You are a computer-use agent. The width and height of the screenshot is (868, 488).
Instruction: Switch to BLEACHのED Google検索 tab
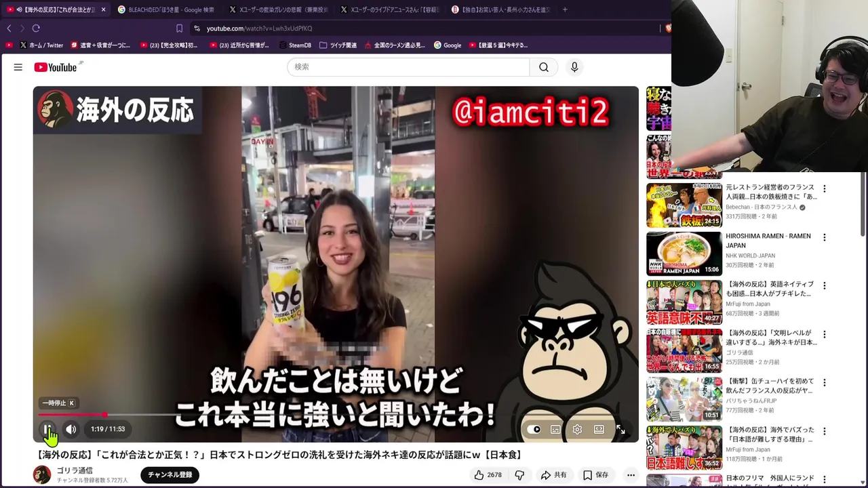(x=166, y=9)
